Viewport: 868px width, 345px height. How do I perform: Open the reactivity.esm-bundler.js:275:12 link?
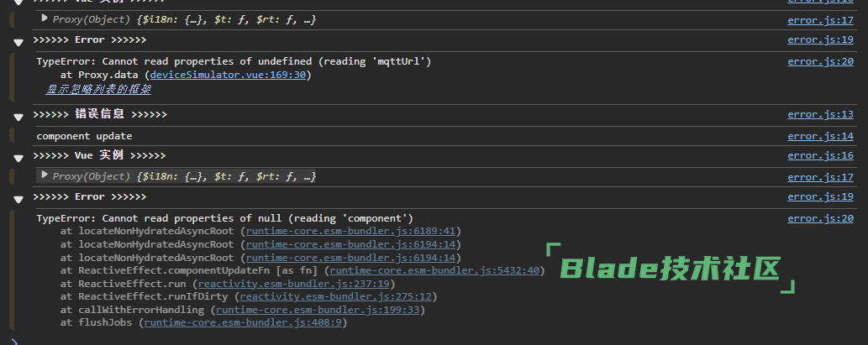coord(335,297)
